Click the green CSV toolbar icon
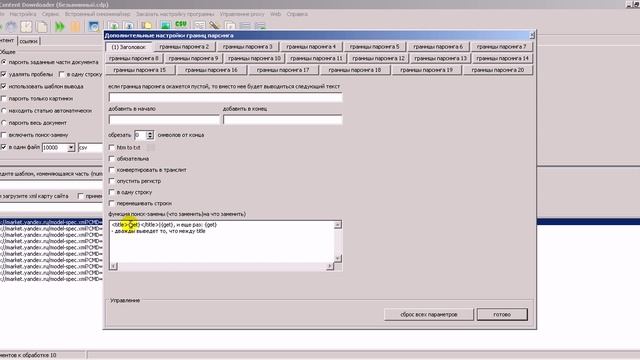Viewport: 640px width, 360px height. tap(181, 25)
